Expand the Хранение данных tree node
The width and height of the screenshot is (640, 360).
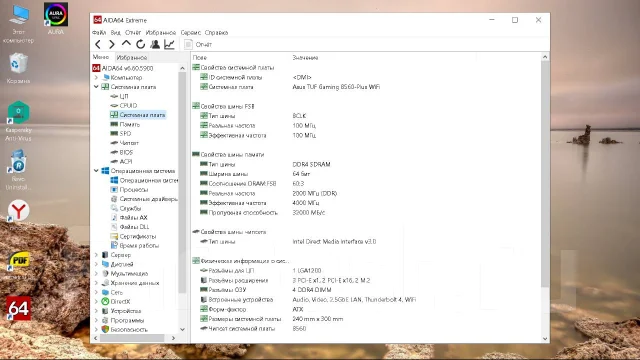[96, 283]
